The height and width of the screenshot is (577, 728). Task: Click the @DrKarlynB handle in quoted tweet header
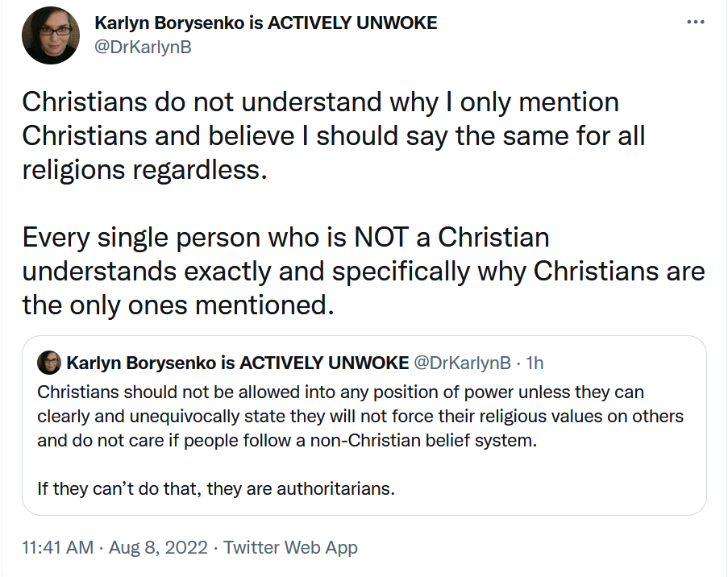[x=462, y=363]
